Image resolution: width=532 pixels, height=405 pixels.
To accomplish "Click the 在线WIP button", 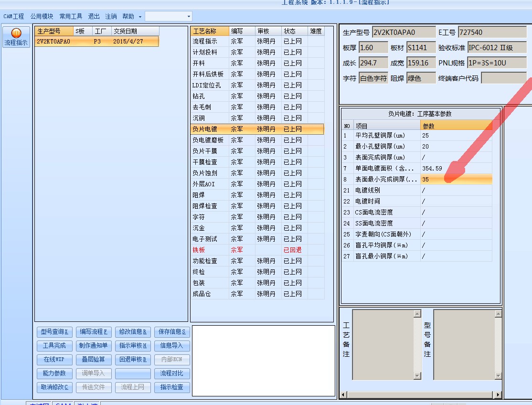I will [x=54, y=360].
